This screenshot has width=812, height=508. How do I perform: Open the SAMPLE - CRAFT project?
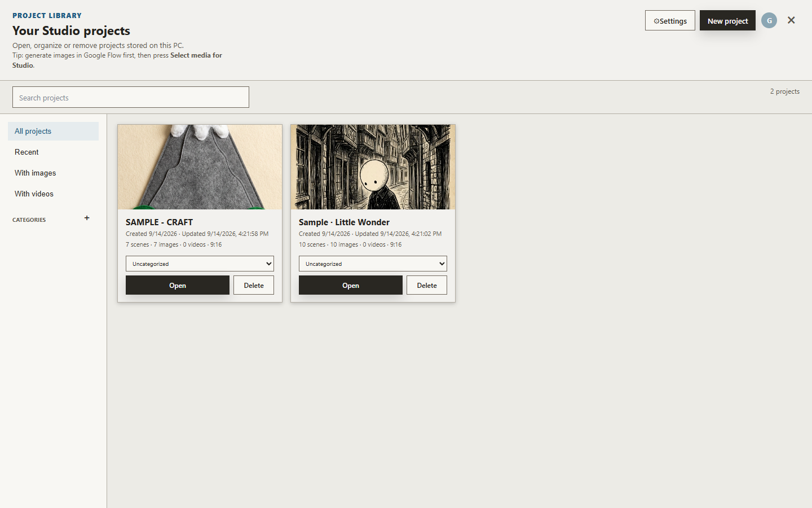178,285
